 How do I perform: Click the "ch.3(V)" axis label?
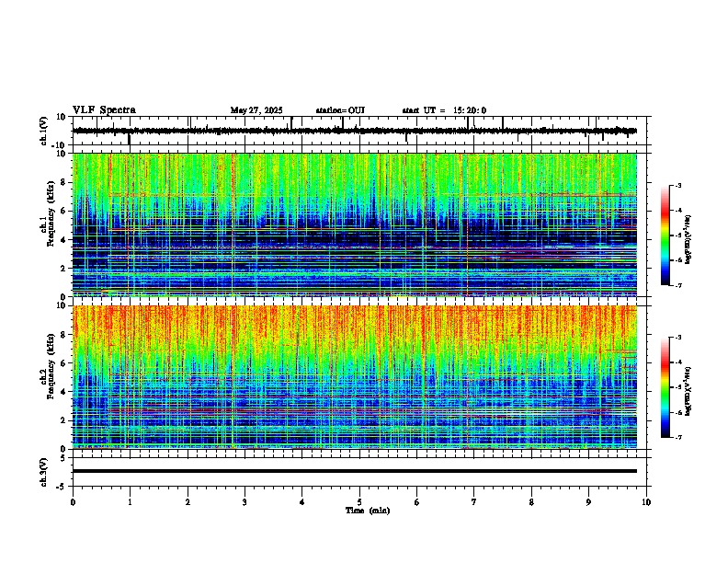click(x=44, y=472)
